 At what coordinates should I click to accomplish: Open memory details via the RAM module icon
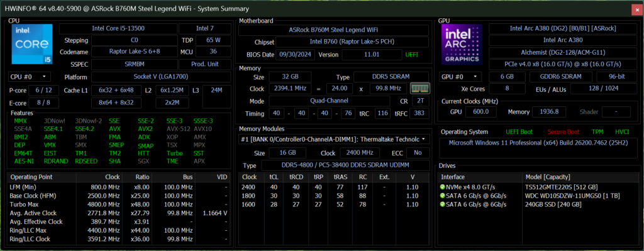coord(419,88)
